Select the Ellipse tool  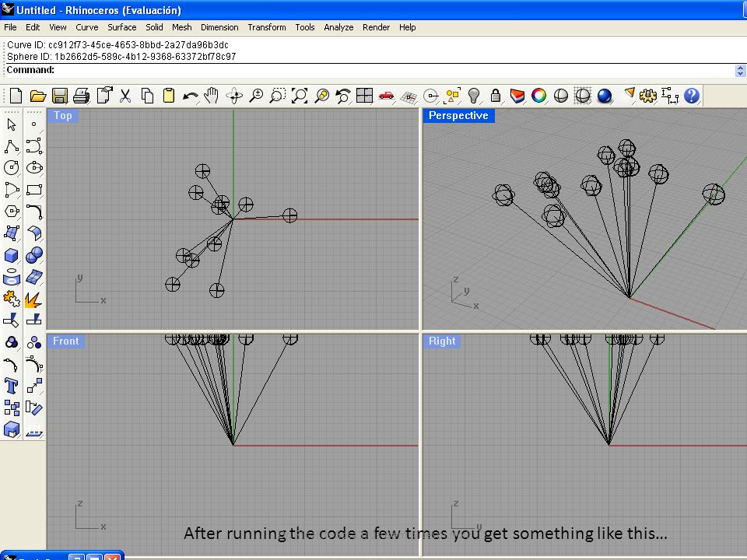[34, 168]
